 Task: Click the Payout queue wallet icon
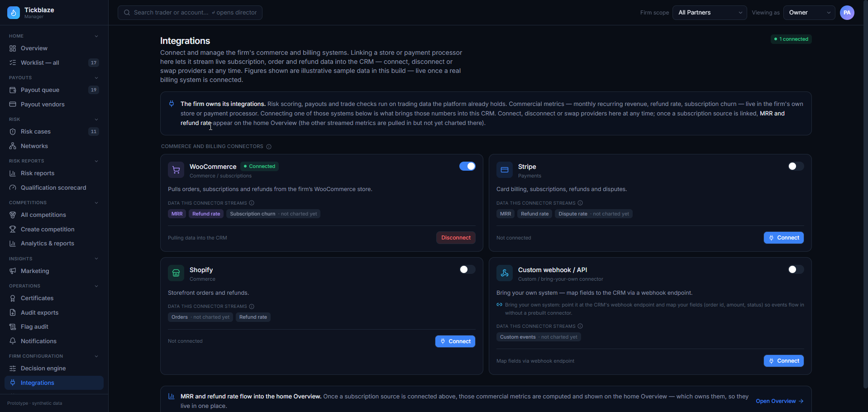[13, 90]
